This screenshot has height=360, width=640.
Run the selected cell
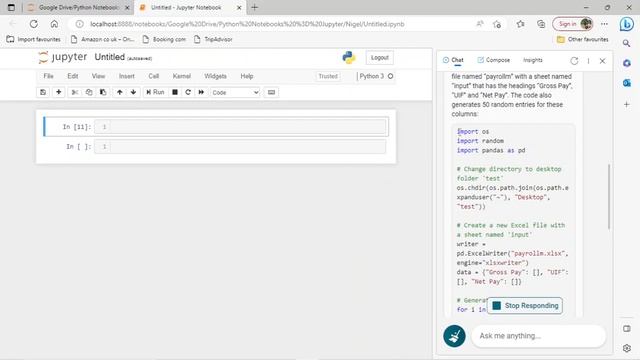tap(155, 92)
